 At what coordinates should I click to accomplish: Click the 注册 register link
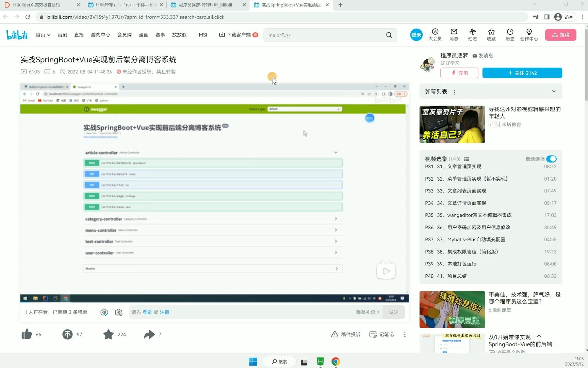click(x=164, y=312)
